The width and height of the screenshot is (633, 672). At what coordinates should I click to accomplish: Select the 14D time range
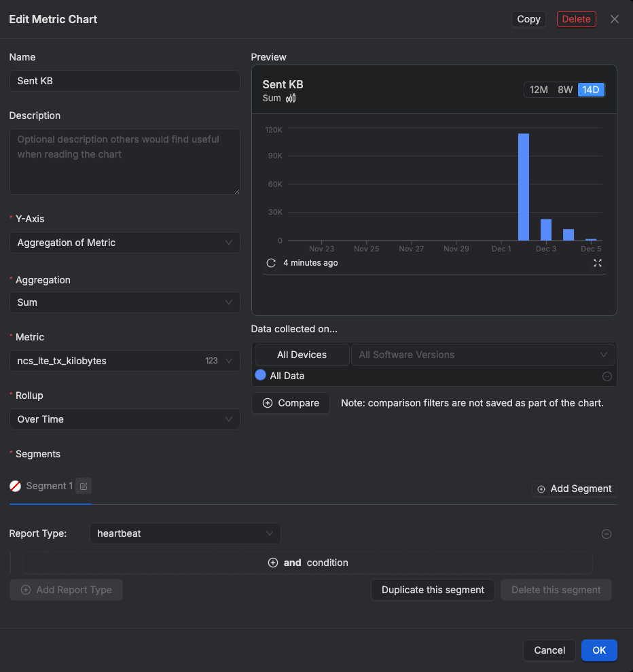click(591, 90)
